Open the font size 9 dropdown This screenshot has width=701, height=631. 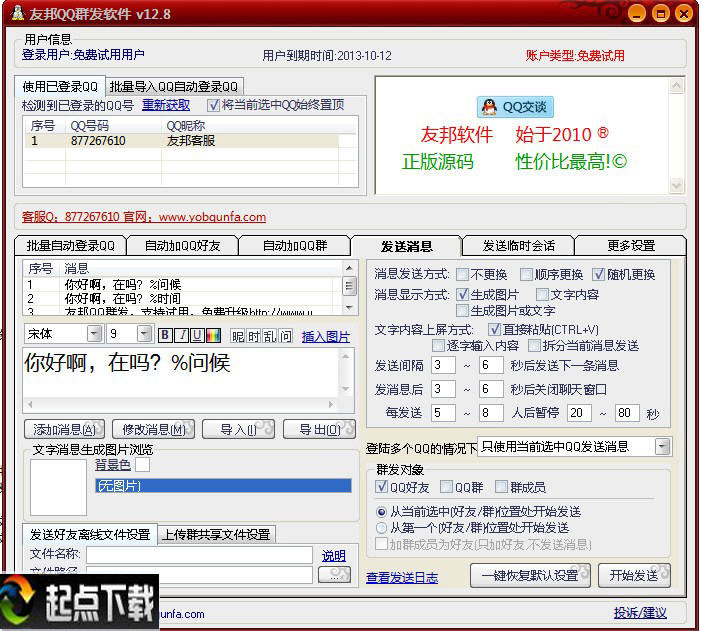tap(144, 334)
